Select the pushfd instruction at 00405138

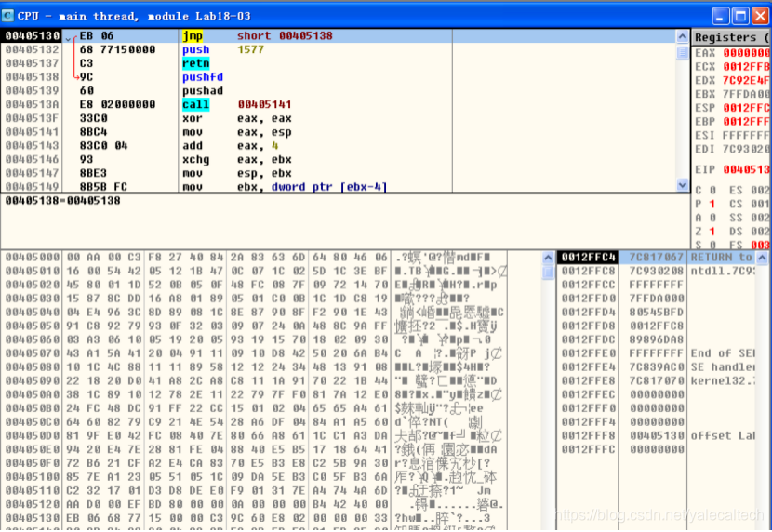(x=338, y=77)
